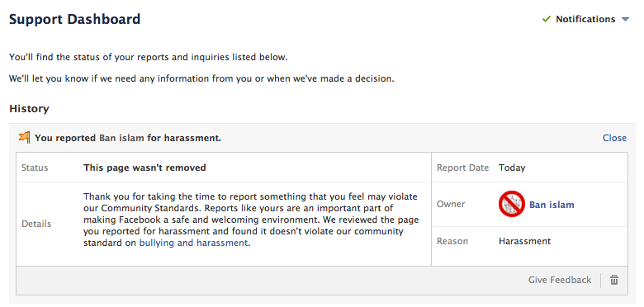The width and height of the screenshot is (644, 307).
Task: Expand the Notifications dropdown arrow
Action: [x=625, y=19]
